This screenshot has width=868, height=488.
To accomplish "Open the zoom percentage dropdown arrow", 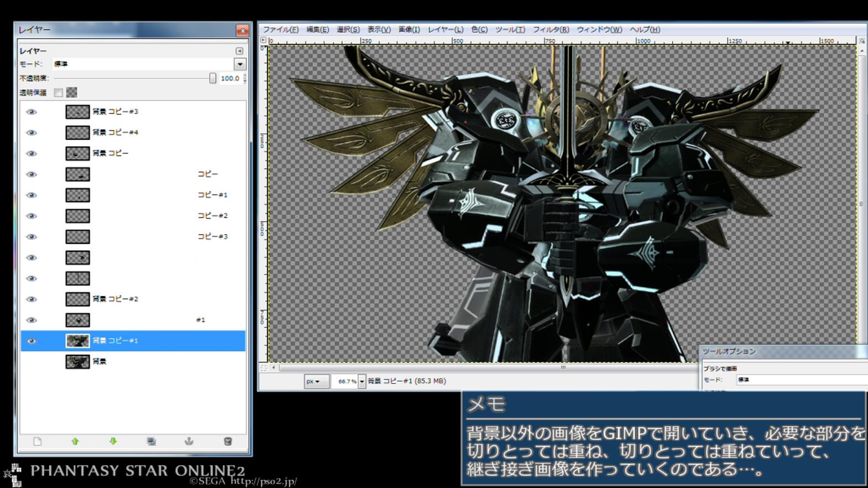I will (362, 381).
